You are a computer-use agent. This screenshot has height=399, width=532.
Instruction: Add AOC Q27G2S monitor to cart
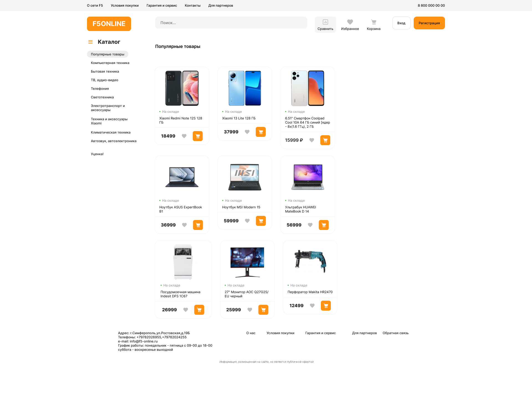pos(263,310)
